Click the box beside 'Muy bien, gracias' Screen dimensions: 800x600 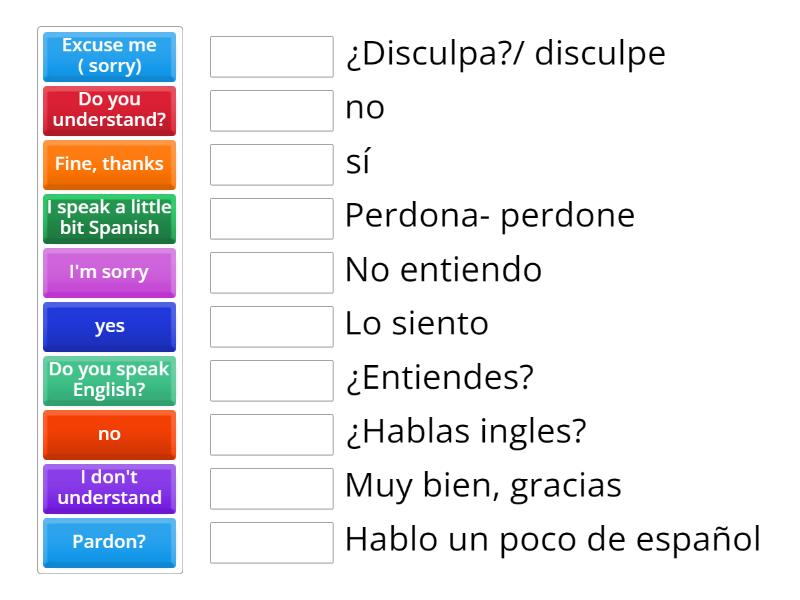(271, 489)
